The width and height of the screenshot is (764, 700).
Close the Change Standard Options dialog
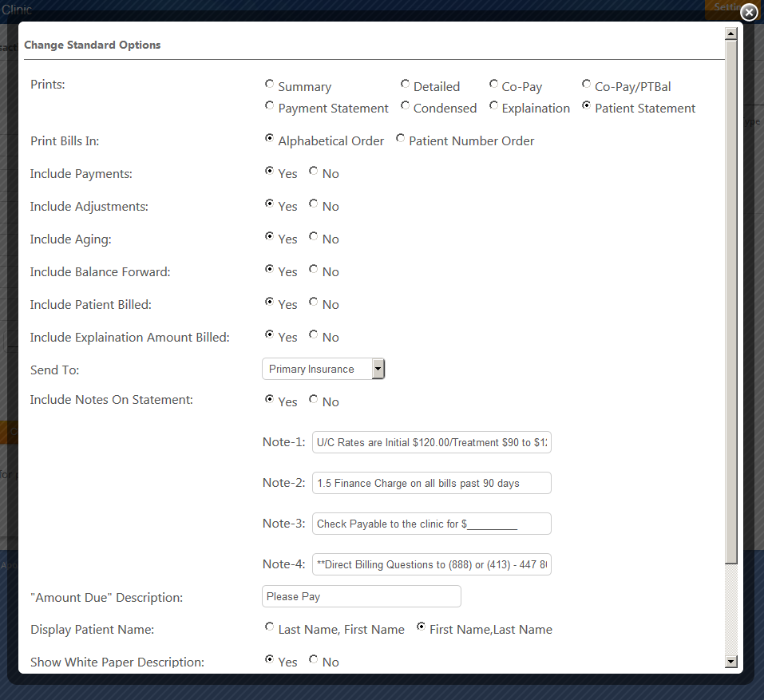click(748, 12)
